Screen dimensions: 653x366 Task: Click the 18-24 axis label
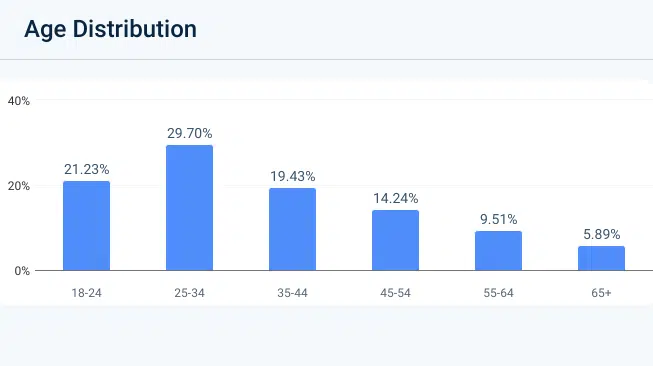pyautogui.click(x=87, y=293)
